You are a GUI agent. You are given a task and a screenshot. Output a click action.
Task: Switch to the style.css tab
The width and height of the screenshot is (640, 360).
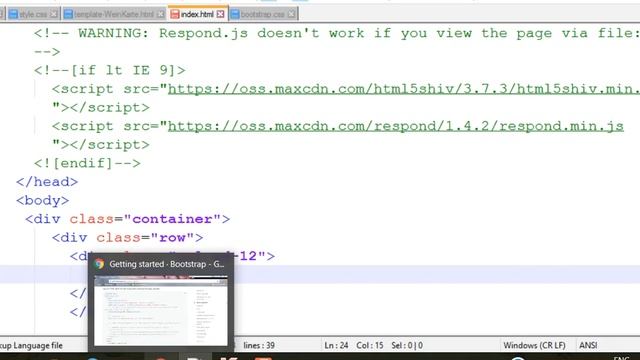[x=33, y=14]
